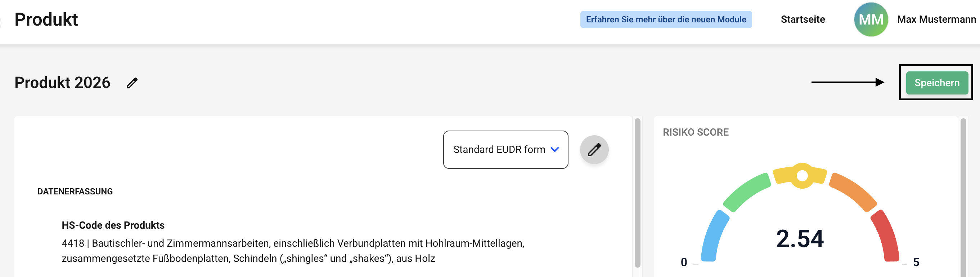This screenshot has height=277, width=980.
Task: Expand the Standard EUDR form chevron
Action: [x=555, y=149]
